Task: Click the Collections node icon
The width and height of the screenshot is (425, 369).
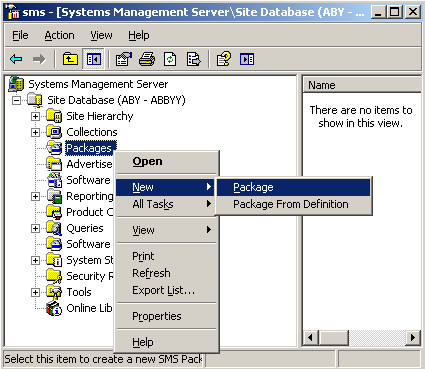Action: click(54, 132)
